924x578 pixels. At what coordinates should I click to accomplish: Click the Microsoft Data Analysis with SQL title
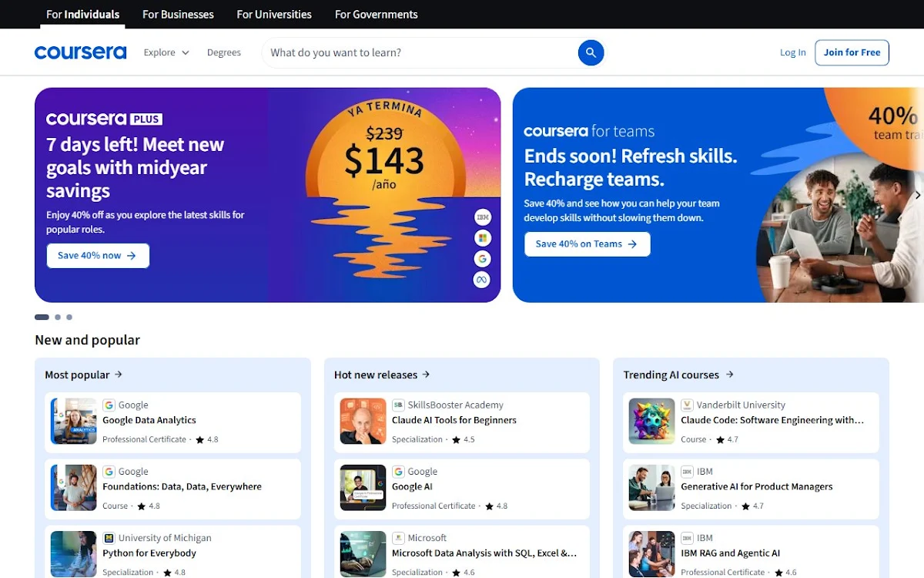[484, 553]
